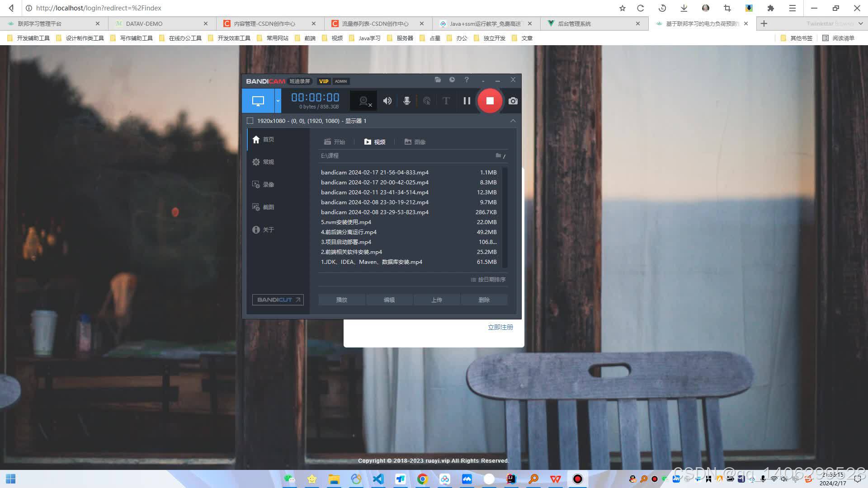Toggle the webcam overlay

[364, 101]
